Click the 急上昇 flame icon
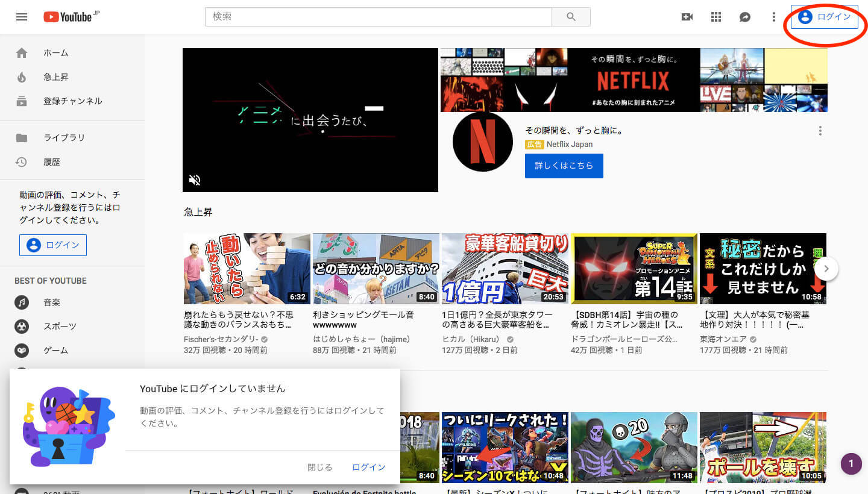868x494 pixels. (x=22, y=77)
